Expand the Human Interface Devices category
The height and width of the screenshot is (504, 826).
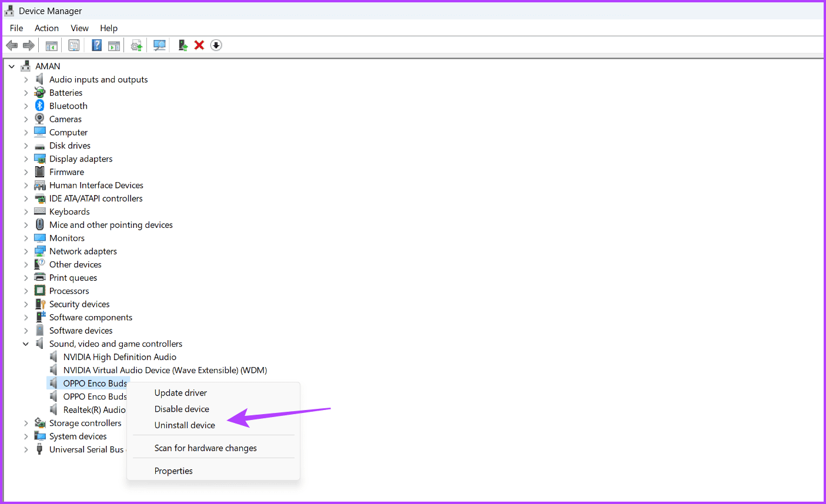(26, 185)
